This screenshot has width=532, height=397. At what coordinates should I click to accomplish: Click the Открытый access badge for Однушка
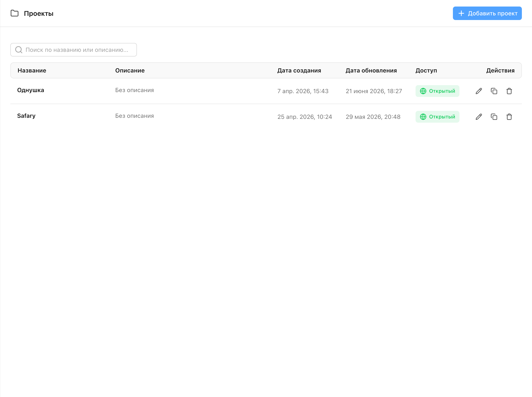(x=437, y=91)
